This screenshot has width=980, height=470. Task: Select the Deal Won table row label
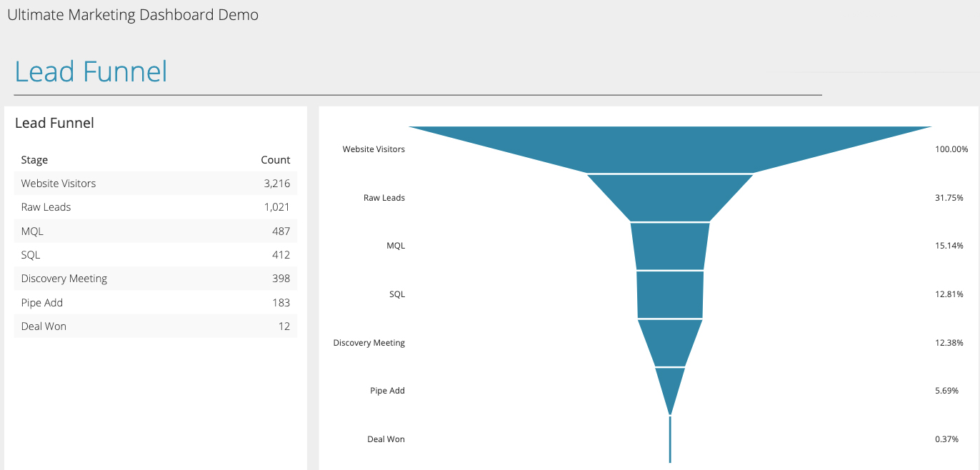pyautogui.click(x=44, y=326)
